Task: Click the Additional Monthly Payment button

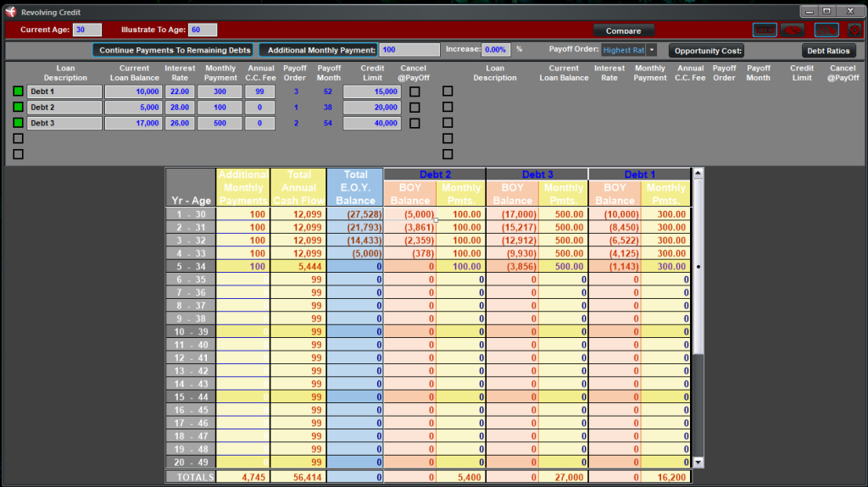Action: click(319, 50)
